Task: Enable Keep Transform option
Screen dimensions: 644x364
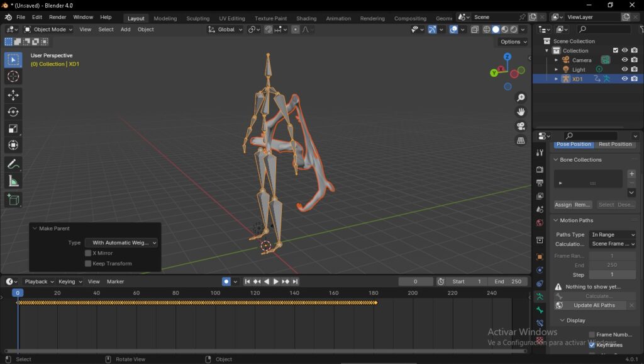Action: coord(87,263)
